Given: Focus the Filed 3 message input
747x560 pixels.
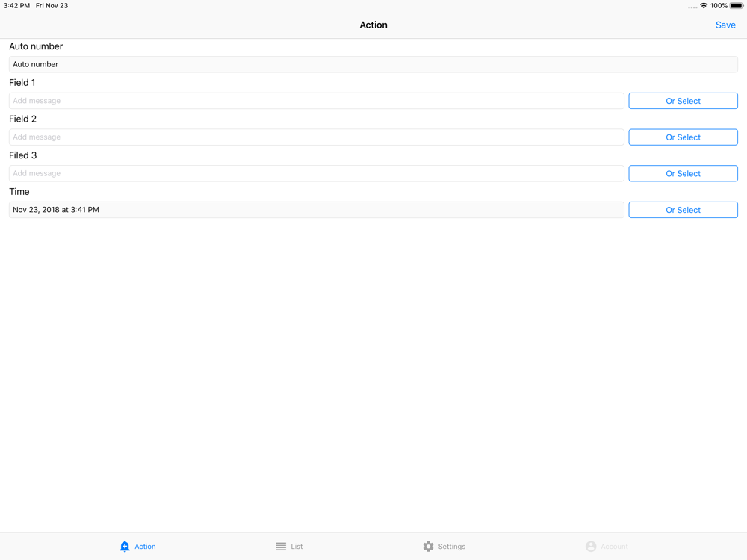Looking at the screenshot, I should [316, 173].
